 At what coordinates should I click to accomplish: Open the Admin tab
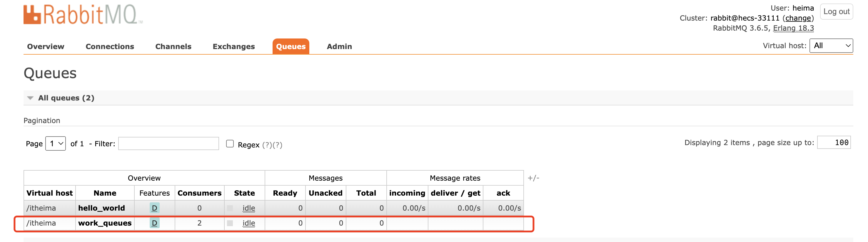[339, 46]
